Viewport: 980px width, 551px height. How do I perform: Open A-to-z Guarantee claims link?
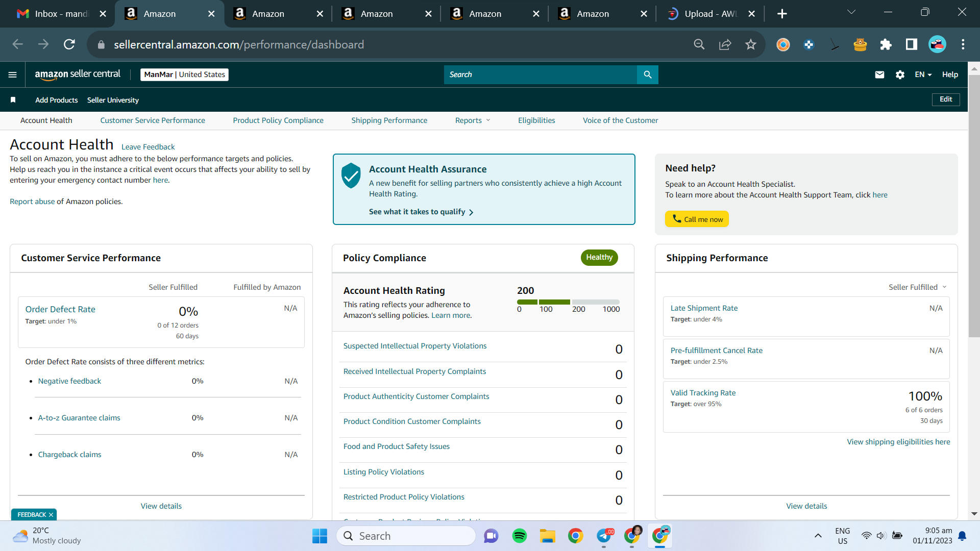pyautogui.click(x=79, y=418)
